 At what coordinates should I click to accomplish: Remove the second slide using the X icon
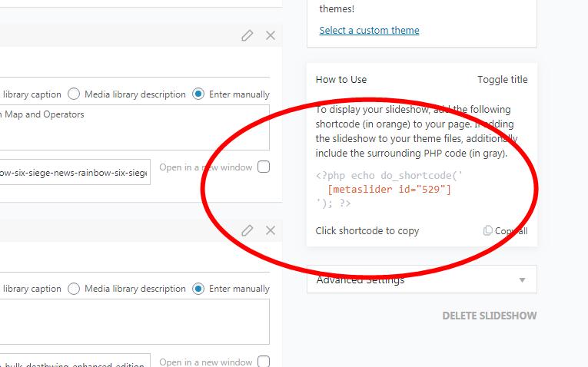(270, 230)
